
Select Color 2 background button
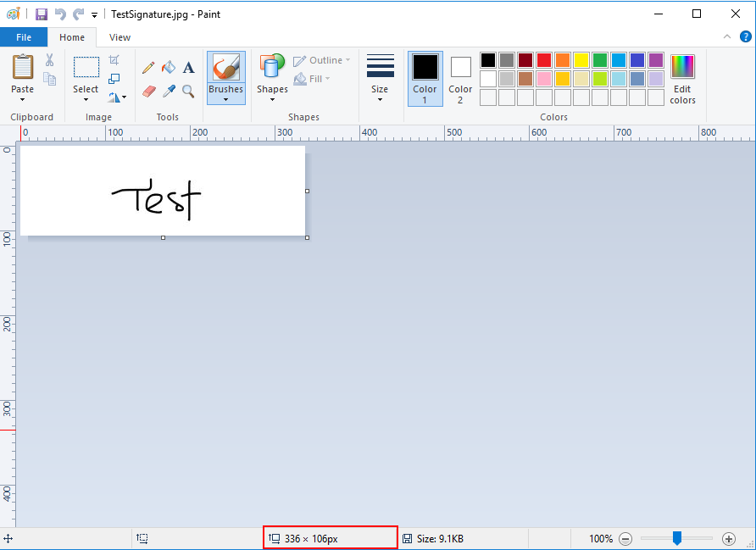point(460,79)
